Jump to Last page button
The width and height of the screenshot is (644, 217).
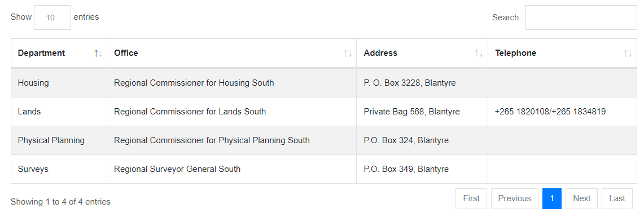617,198
